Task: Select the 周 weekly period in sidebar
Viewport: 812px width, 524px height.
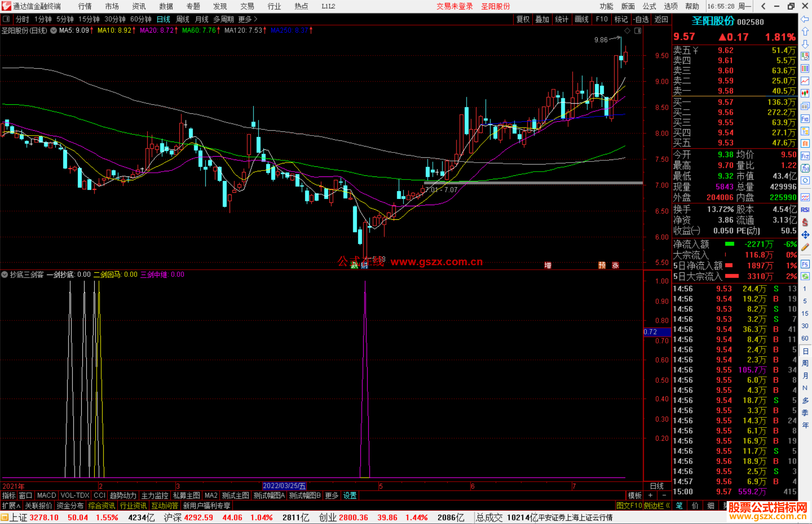Action: click(x=805, y=363)
